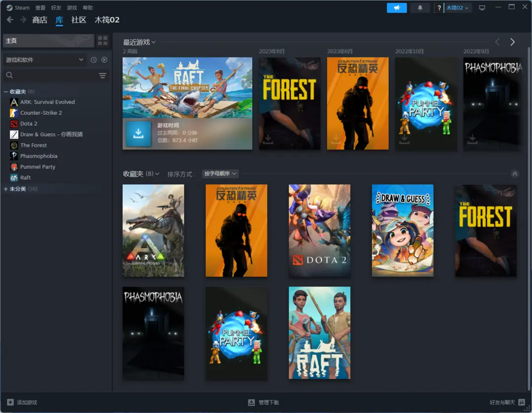This screenshot has width=532, height=413.
Task: Collapse favorites shelf with double chevron icon
Action: (515, 174)
